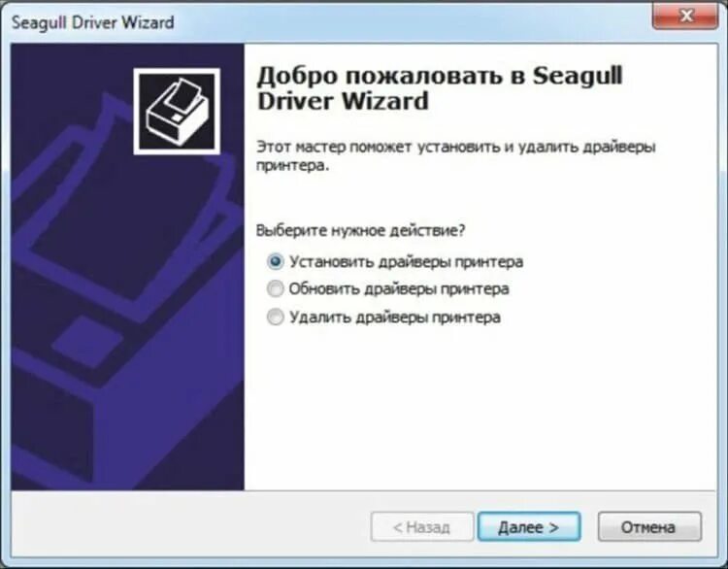Select the Обновить драйверы принтера radio button

pos(276,289)
